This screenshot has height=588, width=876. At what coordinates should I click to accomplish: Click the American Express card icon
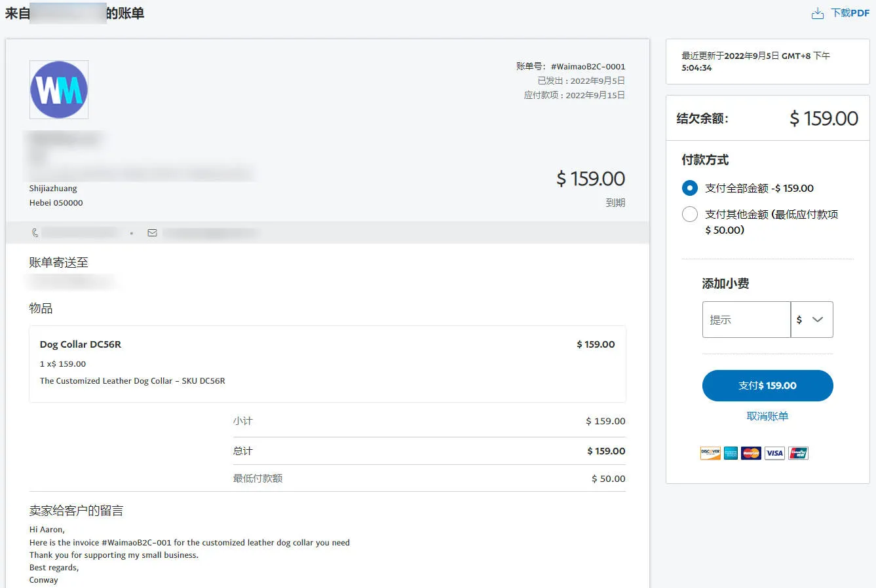[x=731, y=453]
